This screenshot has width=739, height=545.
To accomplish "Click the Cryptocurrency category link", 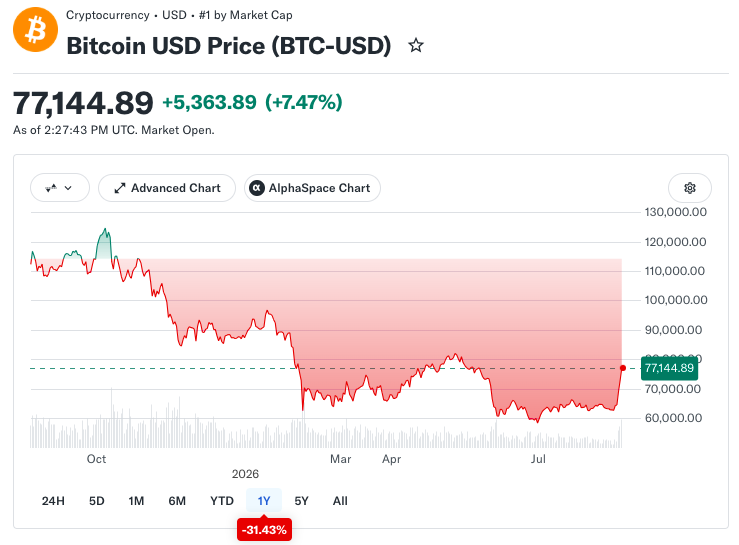I will point(107,15).
